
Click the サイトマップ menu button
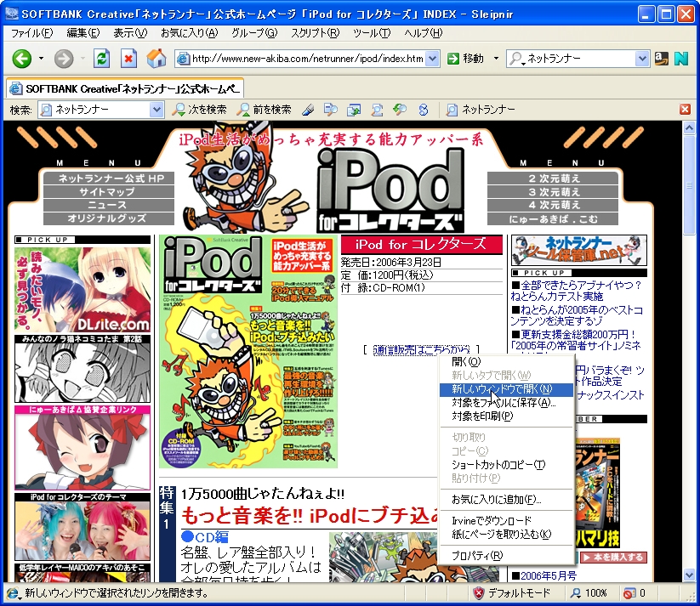coord(109,192)
